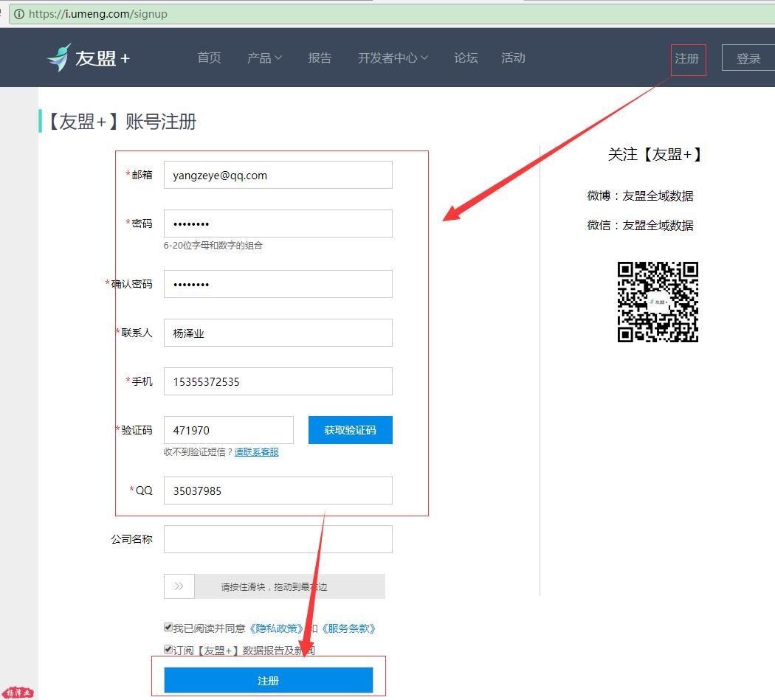
Task: Open the 《隐私政策》 link
Action: pyautogui.click(x=276, y=628)
